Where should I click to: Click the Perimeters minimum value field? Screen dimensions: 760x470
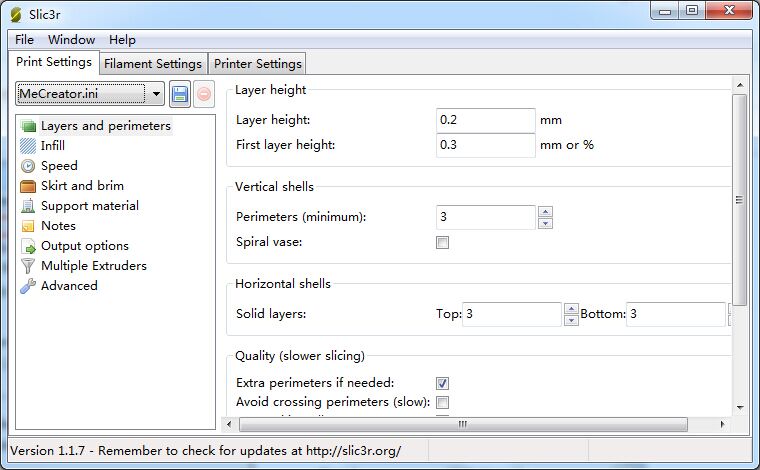486,217
